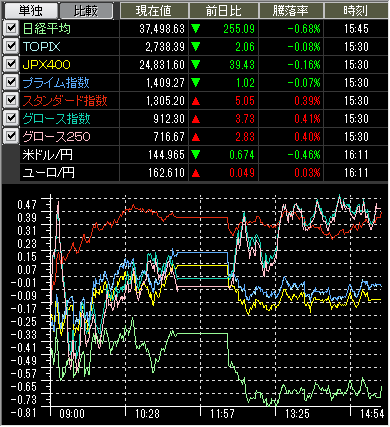This screenshot has width=390, height=427.
Task: Uncheck the グロース指数 checkbox
Action: pyautogui.click(x=11, y=119)
